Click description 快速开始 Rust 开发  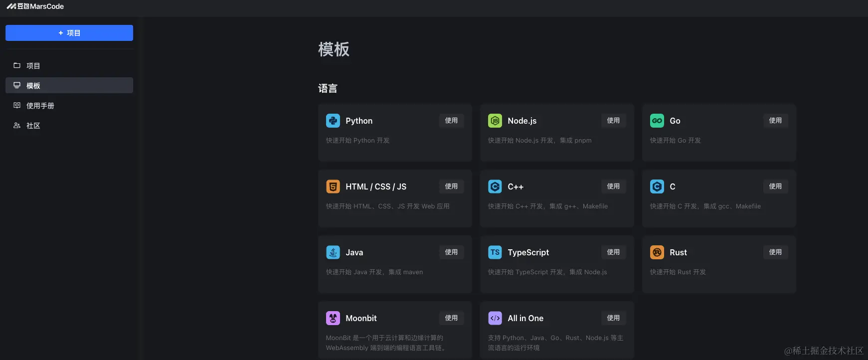pos(678,272)
